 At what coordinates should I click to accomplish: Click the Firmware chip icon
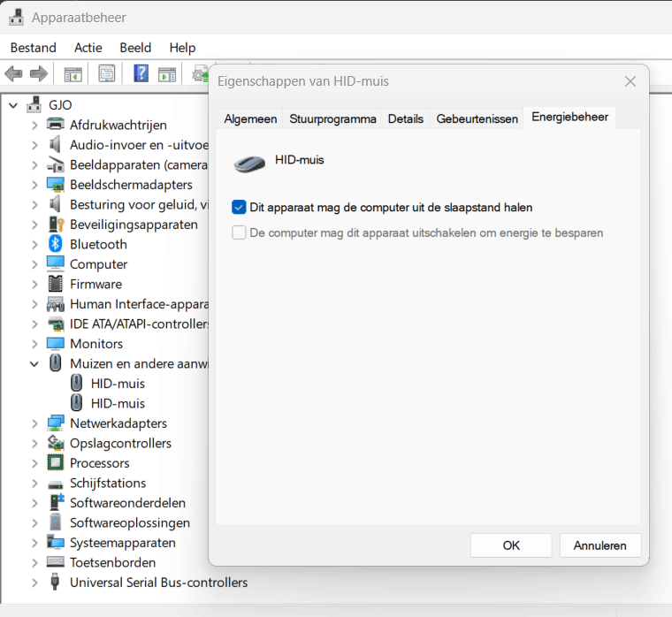coord(56,284)
